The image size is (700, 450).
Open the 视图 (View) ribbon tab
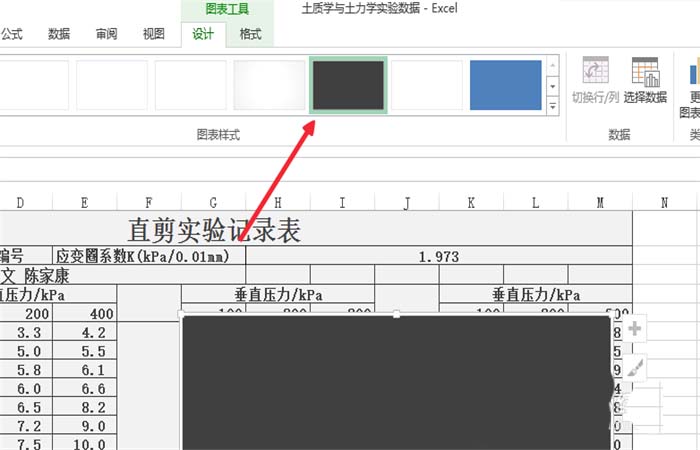[153, 34]
